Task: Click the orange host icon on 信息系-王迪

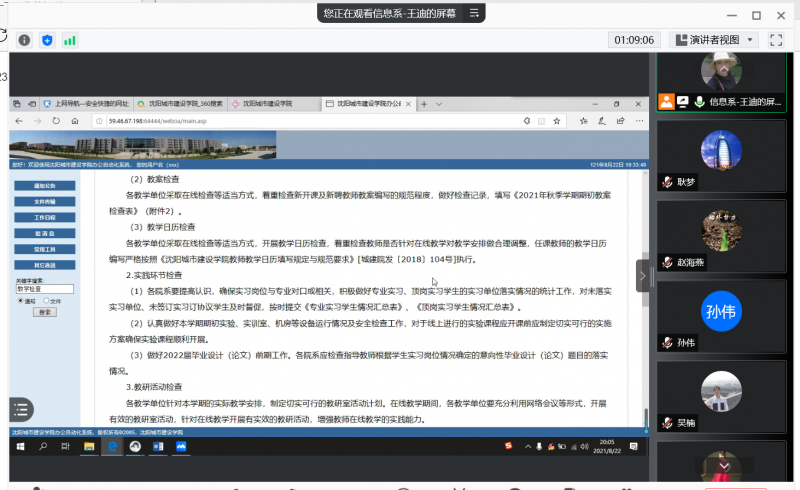Action: tap(666, 102)
